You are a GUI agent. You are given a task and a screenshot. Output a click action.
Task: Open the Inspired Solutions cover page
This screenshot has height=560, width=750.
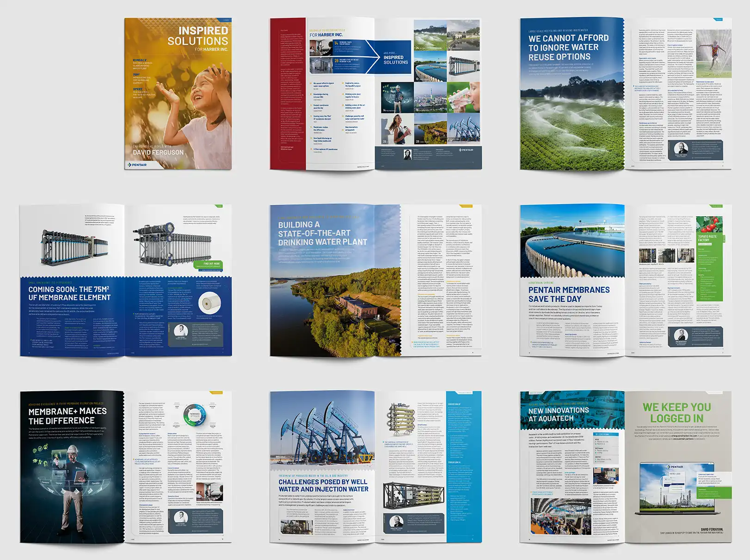[178, 94]
